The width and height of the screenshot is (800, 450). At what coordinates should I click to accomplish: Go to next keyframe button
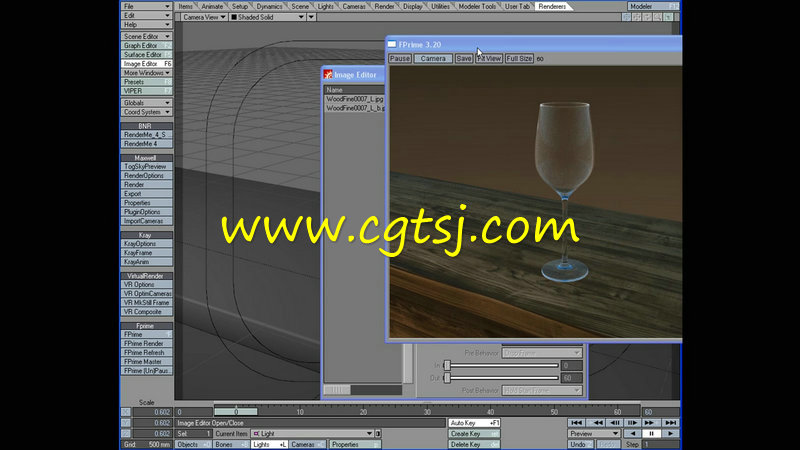(650, 423)
